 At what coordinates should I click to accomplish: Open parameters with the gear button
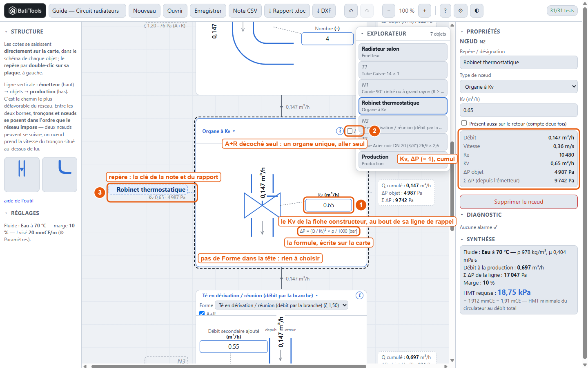[461, 11]
